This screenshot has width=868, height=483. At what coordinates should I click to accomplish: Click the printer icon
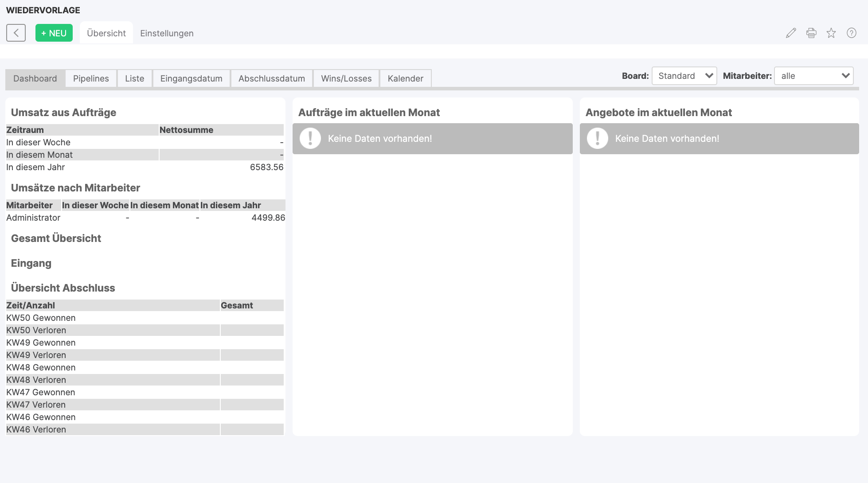(811, 33)
